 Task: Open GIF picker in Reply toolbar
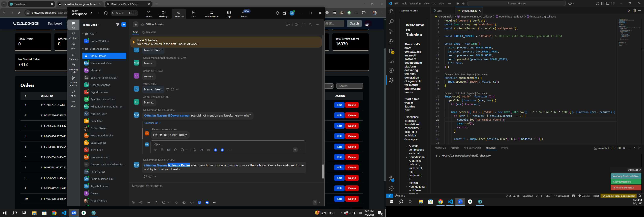click(169, 150)
